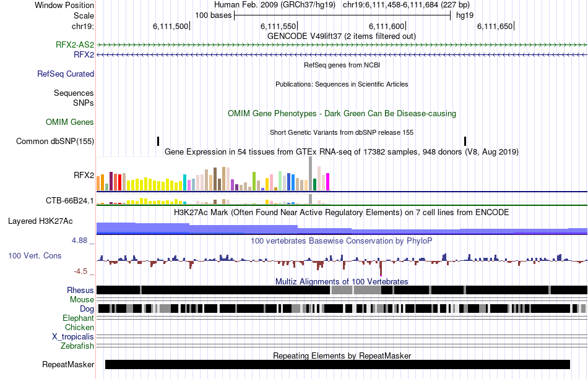Click the chr19 6,111,550 ruler position
Viewport: 588px width, 379px height.
click(x=279, y=26)
